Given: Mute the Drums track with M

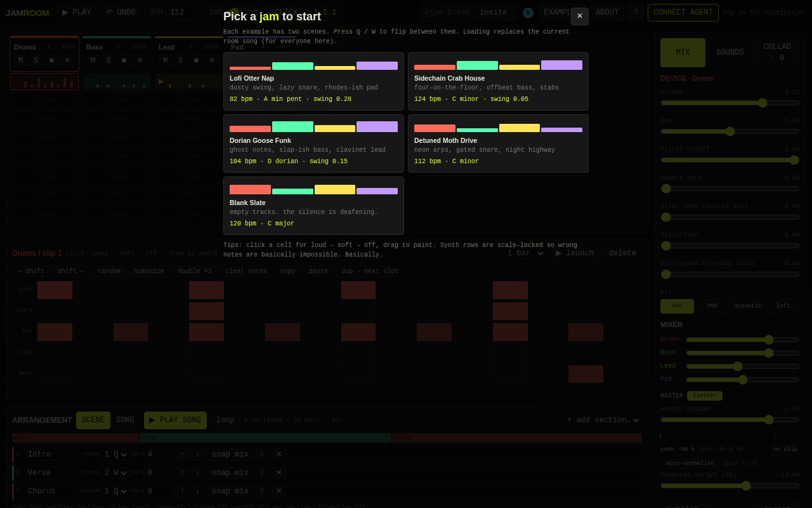Looking at the screenshot, I should pos(21,60).
